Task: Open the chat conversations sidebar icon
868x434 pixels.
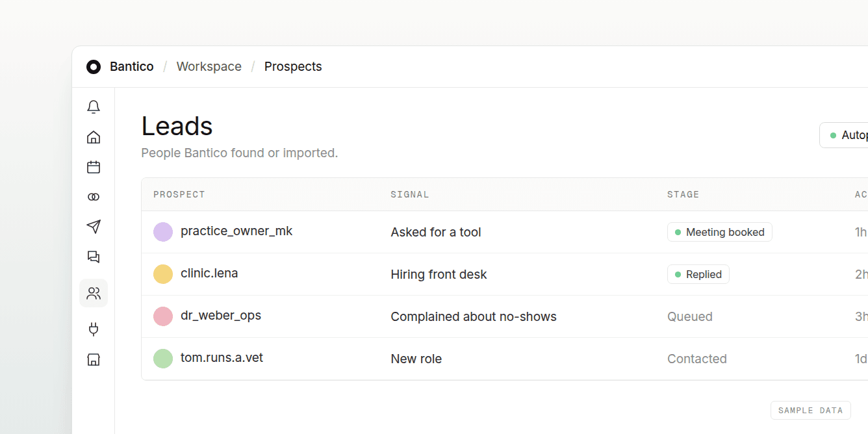Action: click(x=94, y=257)
